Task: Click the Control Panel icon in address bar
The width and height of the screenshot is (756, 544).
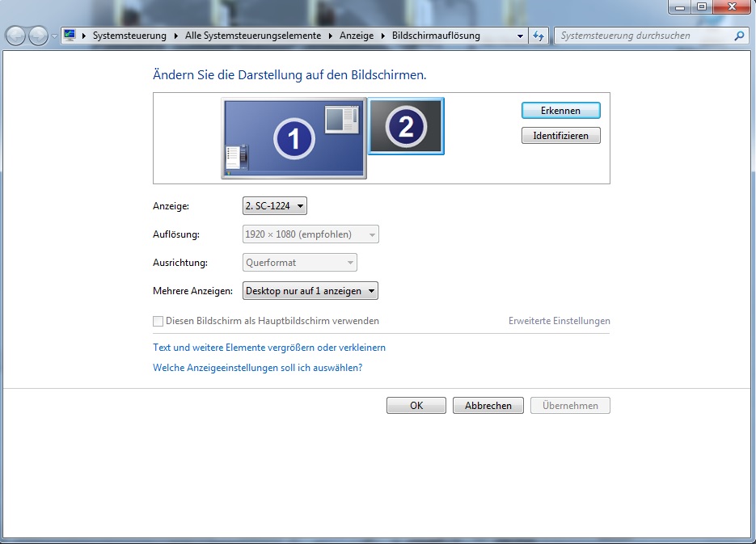Action: coord(70,36)
